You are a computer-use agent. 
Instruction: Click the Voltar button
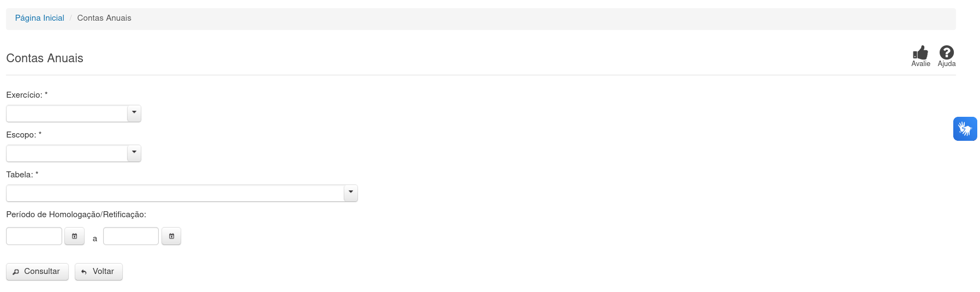tap(99, 272)
